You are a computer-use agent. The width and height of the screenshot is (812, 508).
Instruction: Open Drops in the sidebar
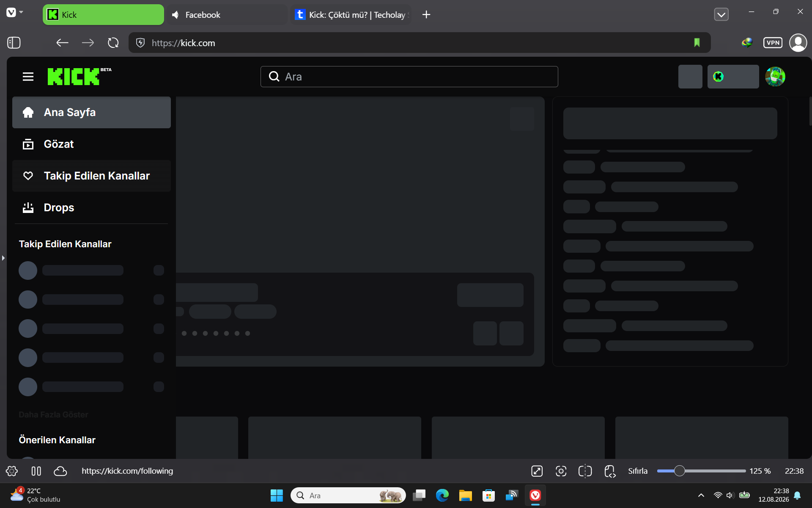pyautogui.click(x=91, y=207)
